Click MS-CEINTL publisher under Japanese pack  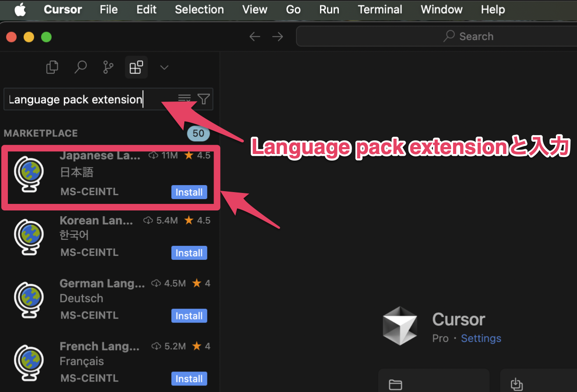[89, 192]
